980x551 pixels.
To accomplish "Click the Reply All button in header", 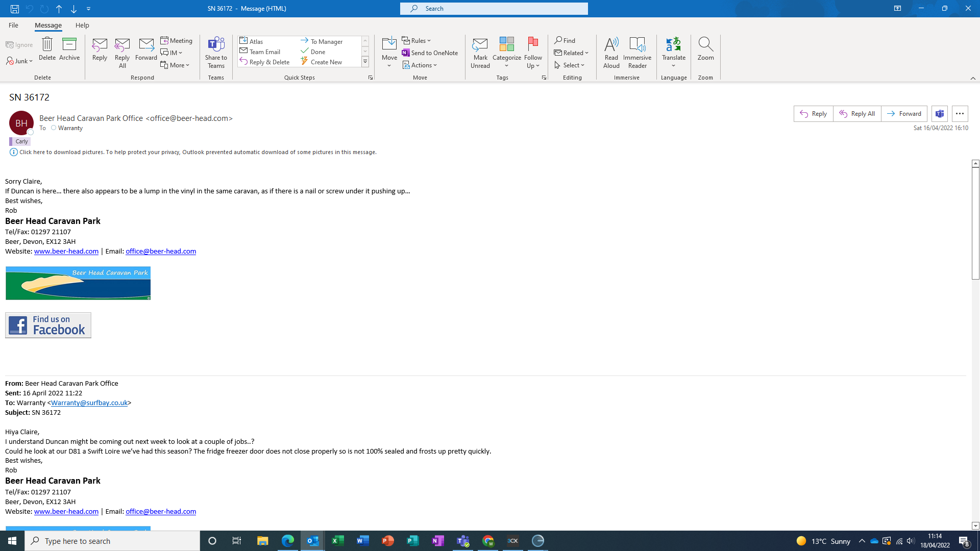I will pyautogui.click(x=857, y=114).
